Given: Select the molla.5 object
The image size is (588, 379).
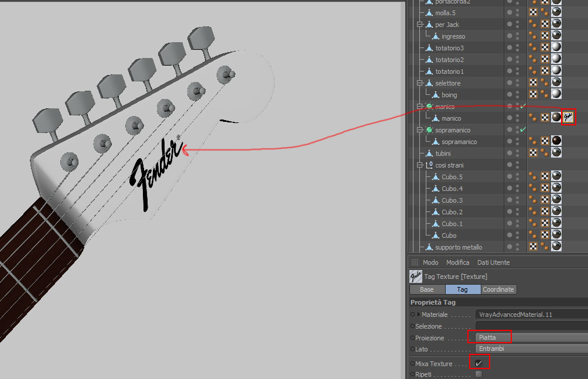Looking at the screenshot, I should click(x=445, y=13).
